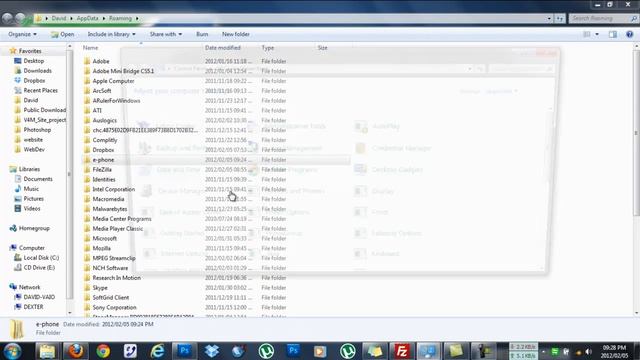
Task: Expand the Organize dropdown menu
Action: 22,34
